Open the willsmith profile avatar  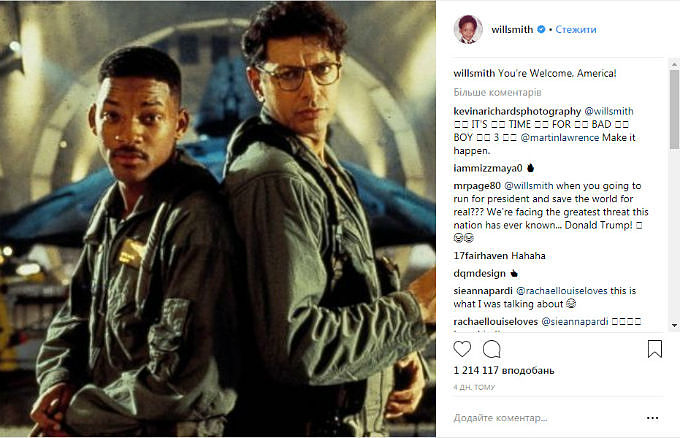468,29
